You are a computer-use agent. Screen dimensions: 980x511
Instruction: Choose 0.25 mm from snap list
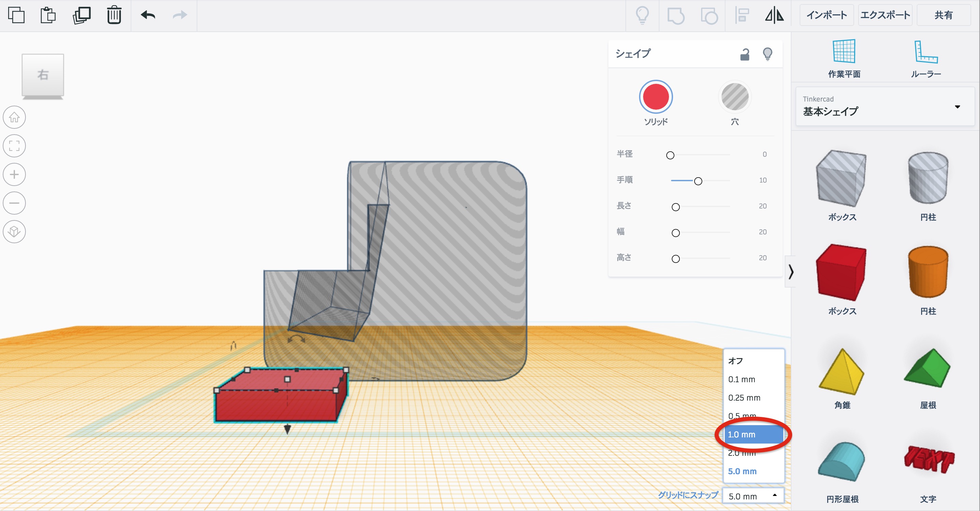(745, 398)
